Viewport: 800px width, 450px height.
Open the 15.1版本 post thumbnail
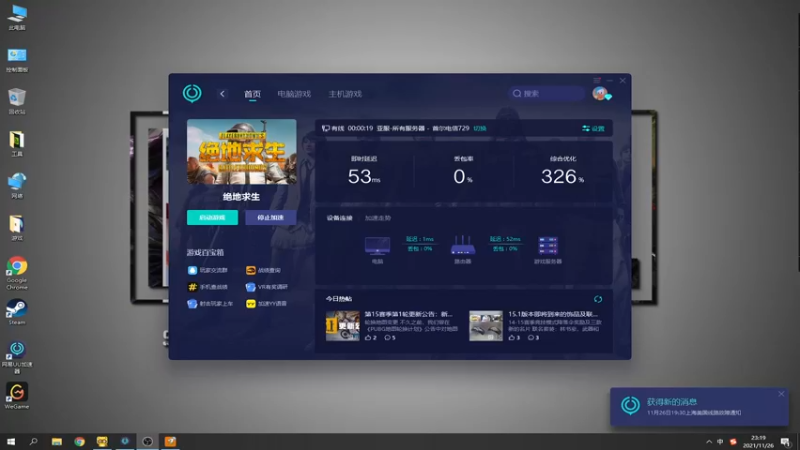486,326
